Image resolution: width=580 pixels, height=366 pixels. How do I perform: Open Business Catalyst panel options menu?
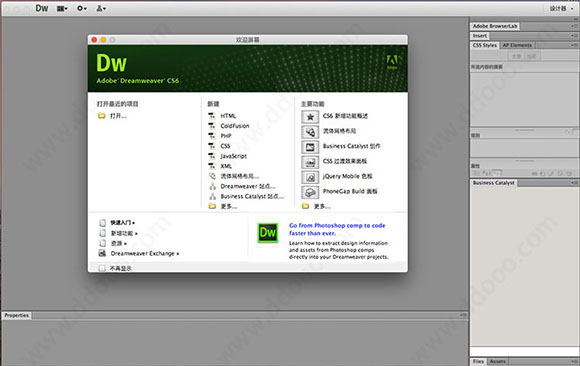pos(573,183)
